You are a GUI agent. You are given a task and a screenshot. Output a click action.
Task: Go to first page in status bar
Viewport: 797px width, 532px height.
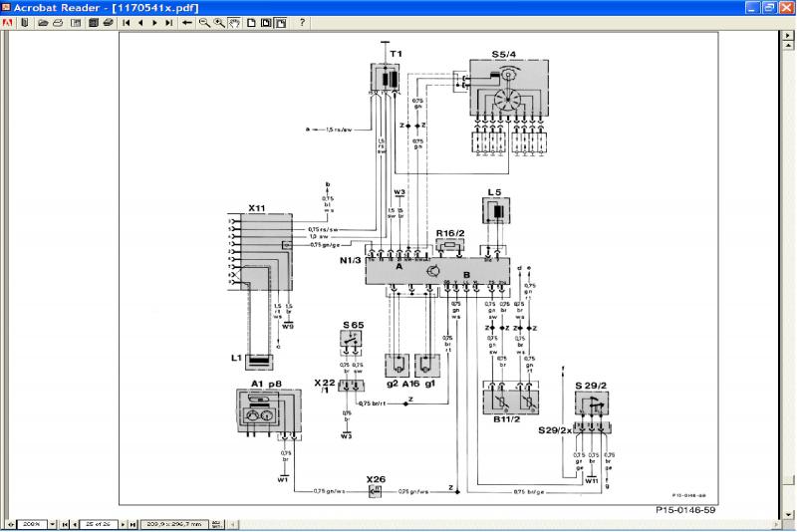[65, 524]
